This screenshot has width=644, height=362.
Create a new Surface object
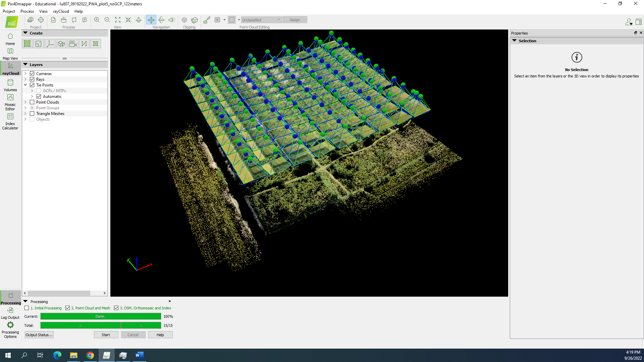pyautogui.click(x=96, y=44)
